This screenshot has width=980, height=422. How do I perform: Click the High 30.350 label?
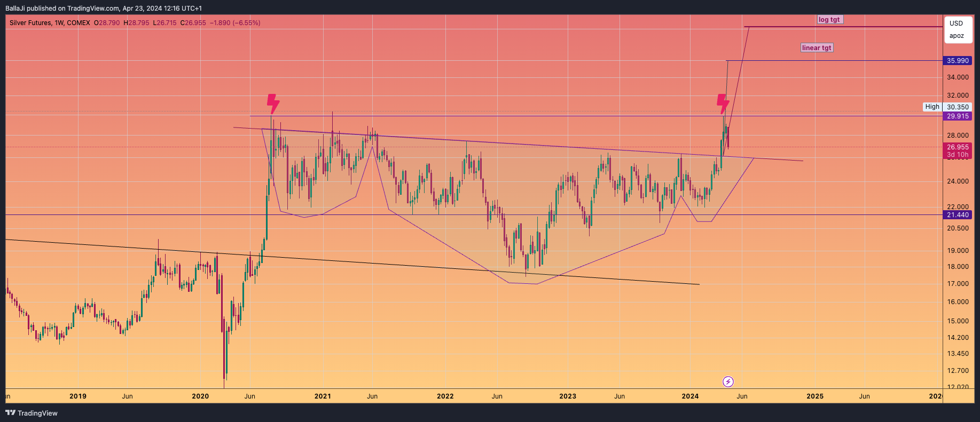pyautogui.click(x=948, y=107)
